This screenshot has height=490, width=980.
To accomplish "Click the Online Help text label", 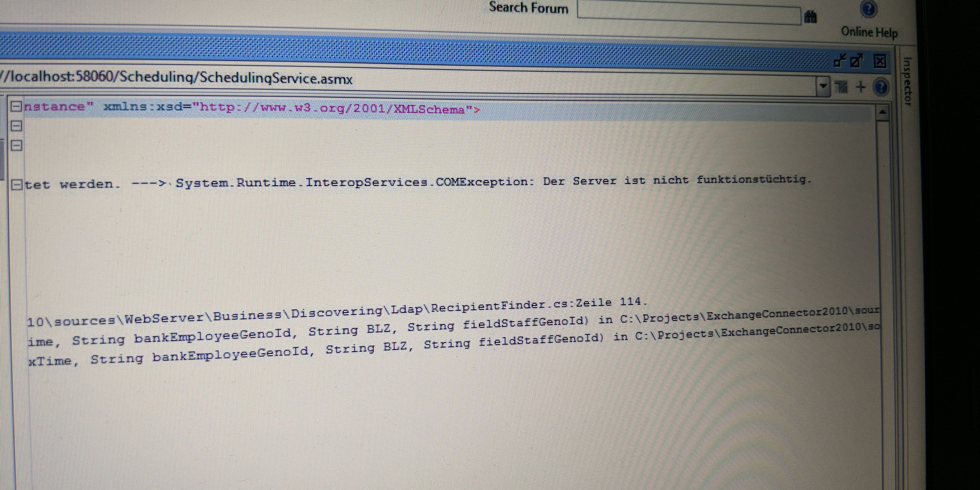I will pos(869,32).
